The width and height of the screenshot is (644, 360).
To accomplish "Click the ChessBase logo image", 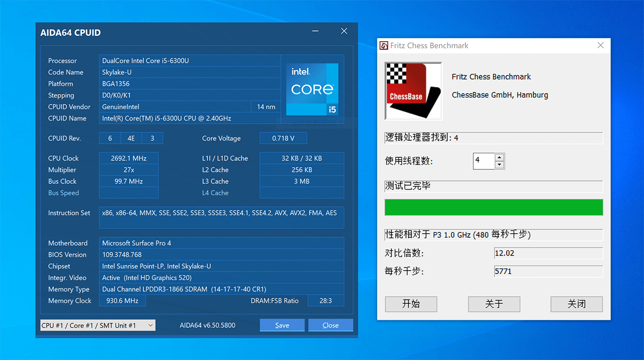I will pyautogui.click(x=413, y=91).
